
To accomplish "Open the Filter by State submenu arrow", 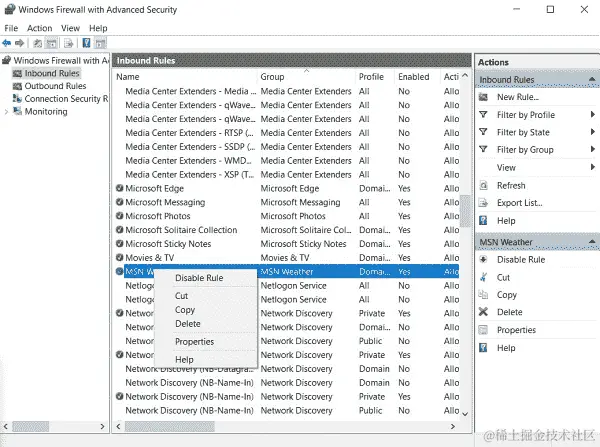I will [x=592, y=132].
